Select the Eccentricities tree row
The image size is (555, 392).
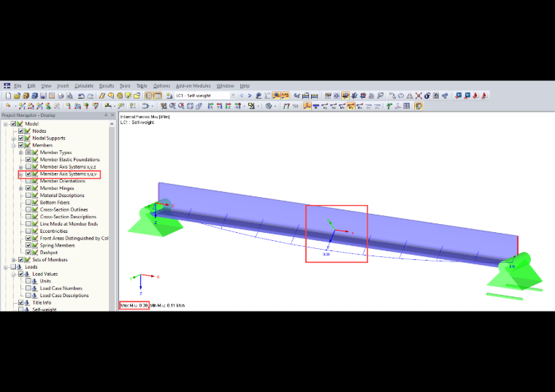point(53,231)
